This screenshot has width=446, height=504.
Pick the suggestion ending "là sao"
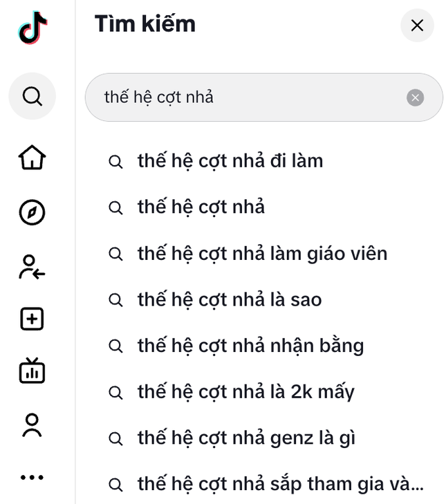pos(230,300)
